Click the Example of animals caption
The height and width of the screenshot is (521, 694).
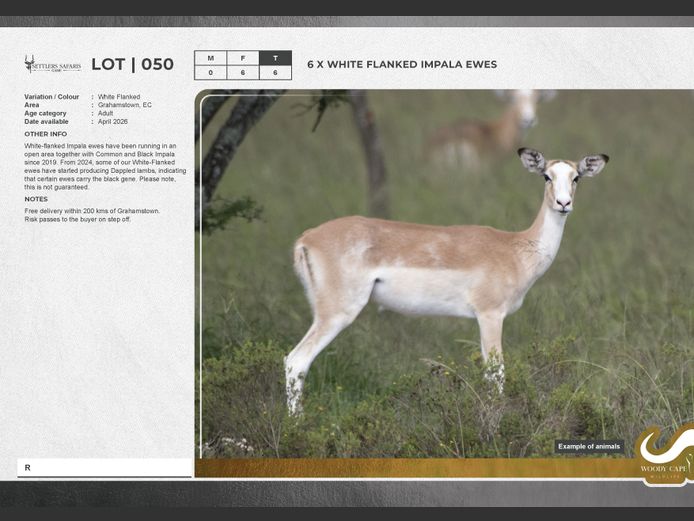coord(589,446)
